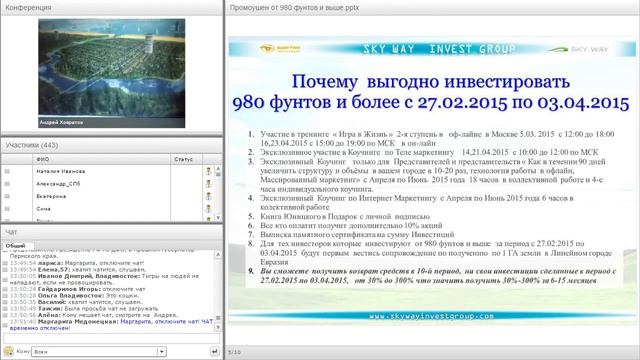The image size is (640, 360).
Task: Click the slide counter 5/10
Action: point(234,352)
